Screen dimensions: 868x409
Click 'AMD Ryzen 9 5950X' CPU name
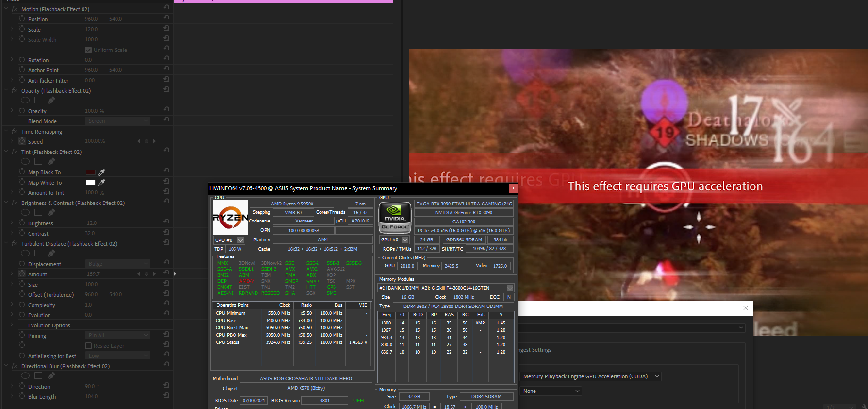[x=292, y=204]
